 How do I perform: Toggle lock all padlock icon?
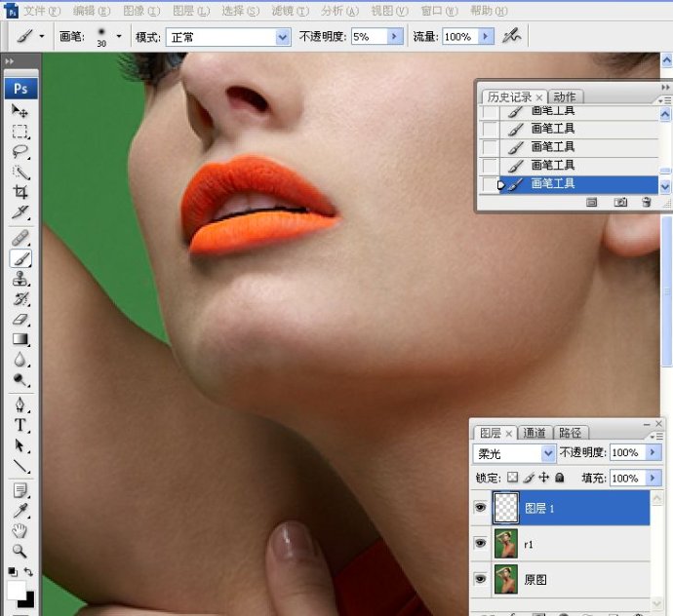(x=559, y=478)
